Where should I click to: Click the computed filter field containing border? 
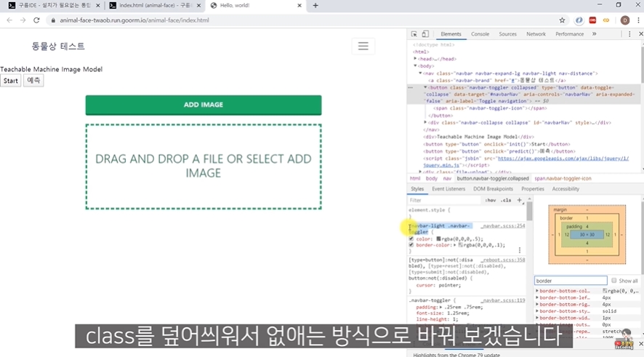[571, 281]
